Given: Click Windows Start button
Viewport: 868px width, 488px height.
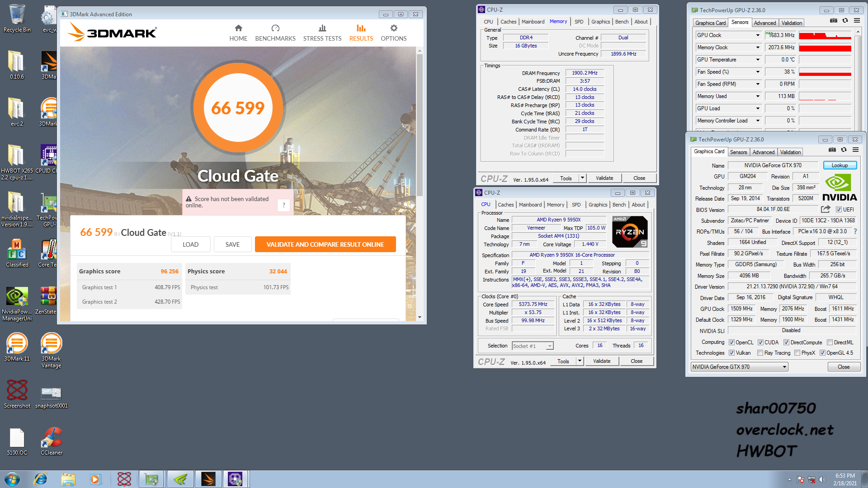Looking at the screenshot, I should click(x=12, y=479).
